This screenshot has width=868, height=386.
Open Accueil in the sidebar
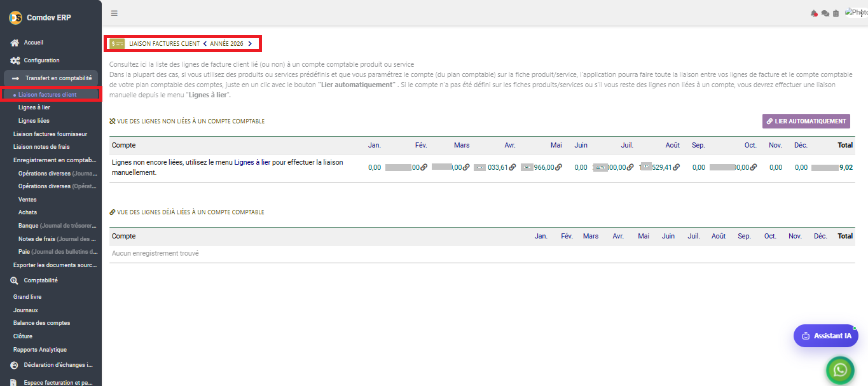tap(33, 43)
